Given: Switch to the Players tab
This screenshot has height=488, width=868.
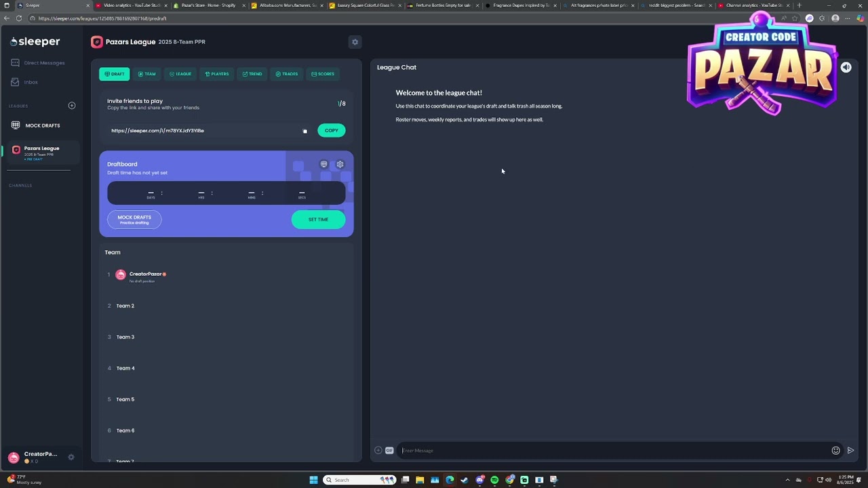Looking at the screenshot, I should coord(217,74).
